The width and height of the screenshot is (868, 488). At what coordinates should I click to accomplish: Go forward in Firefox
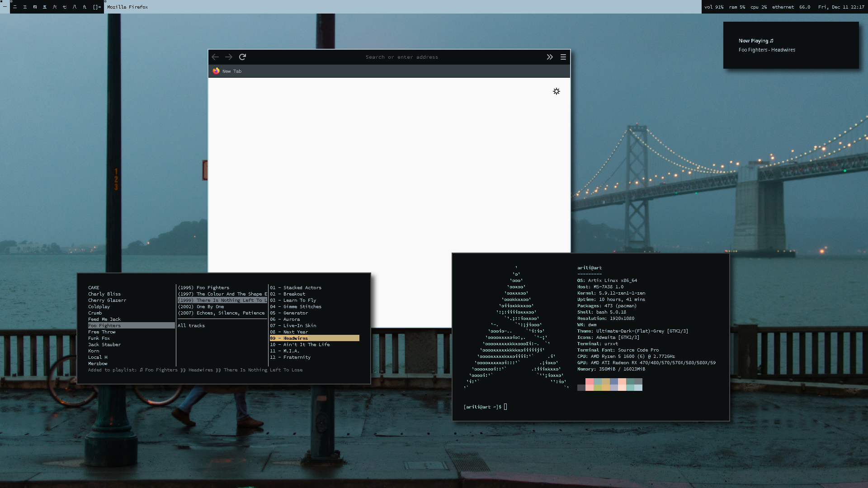tap(229, 57)
